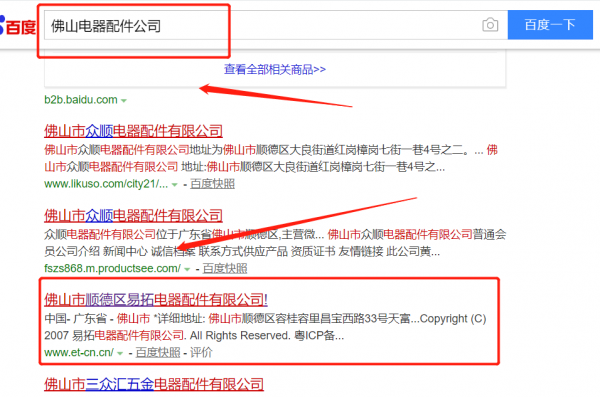Open second 佛山市众顺电器配件有限公司 result title

(133, 216)
